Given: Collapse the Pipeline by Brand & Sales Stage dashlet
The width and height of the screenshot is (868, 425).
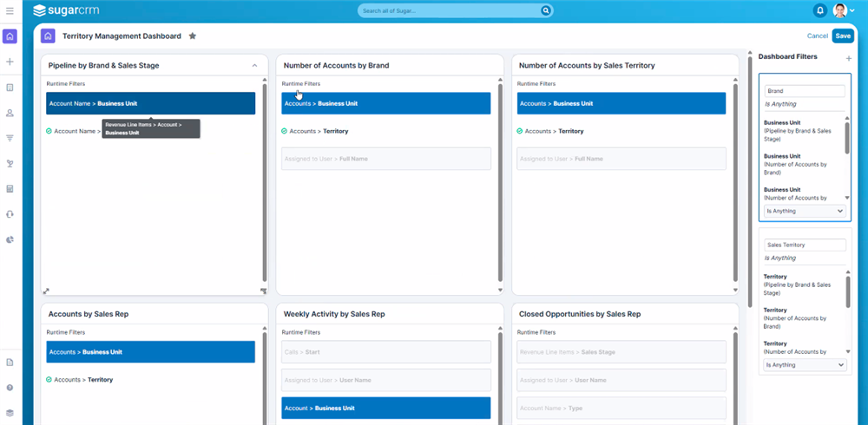Looking at the screenshot, I should coord(254,66).
